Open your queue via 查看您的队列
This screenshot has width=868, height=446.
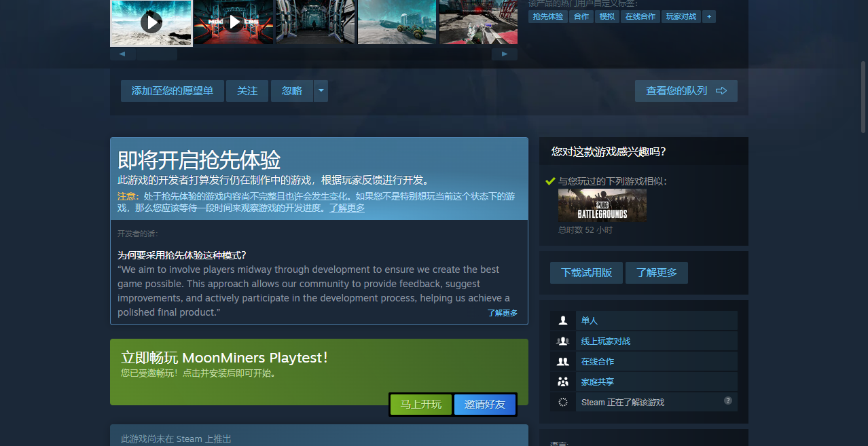point(686,91)
